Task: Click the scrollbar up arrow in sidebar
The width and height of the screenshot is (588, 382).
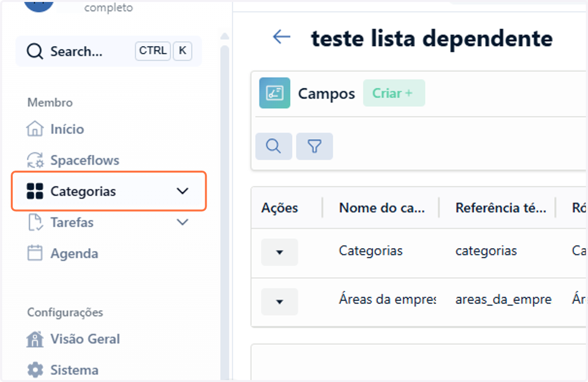Action: pos(224,36)
